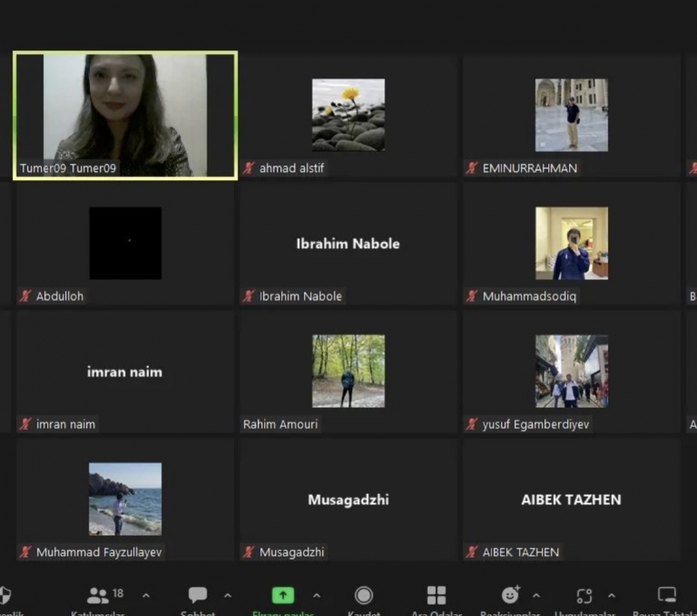Open Breakout Rooms (Ara Odalar) grid icon

436,595
